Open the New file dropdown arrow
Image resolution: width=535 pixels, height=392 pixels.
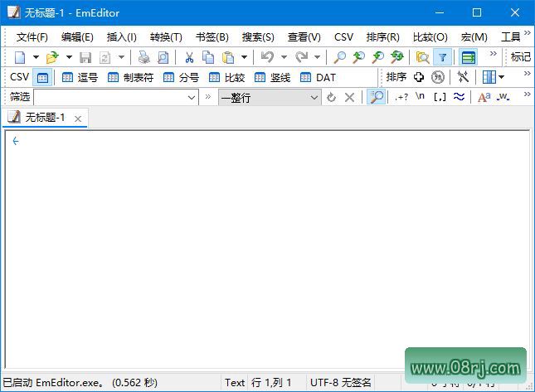pos(36,57)
